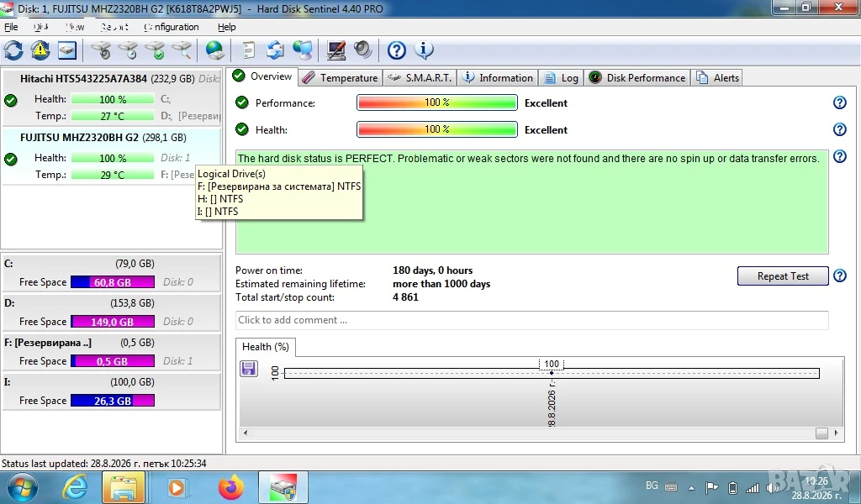Switch to the Information tab
Screen dimensions: 861x504
tap(498, 78)
